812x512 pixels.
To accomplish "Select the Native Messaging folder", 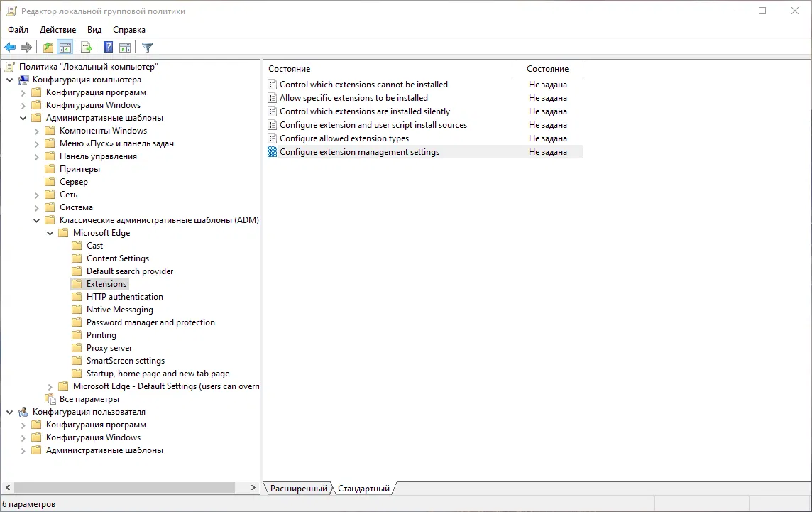I will pyautogui.click(x=119, y=309).
